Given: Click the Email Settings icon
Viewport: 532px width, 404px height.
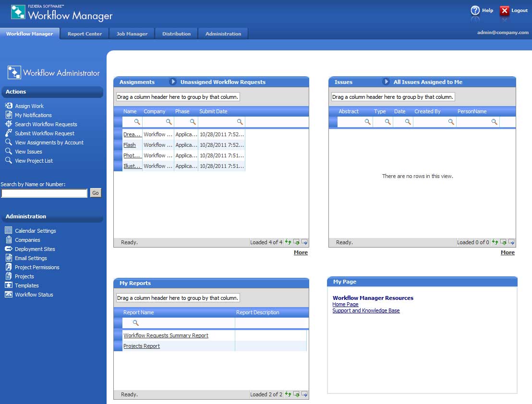Looking at the screenshot, I should pyautogui.click(x=9, y=258).
